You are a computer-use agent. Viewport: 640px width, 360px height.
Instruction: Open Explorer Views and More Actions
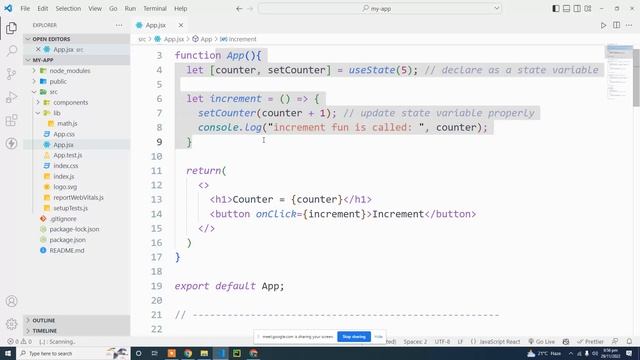coord(119,25)
